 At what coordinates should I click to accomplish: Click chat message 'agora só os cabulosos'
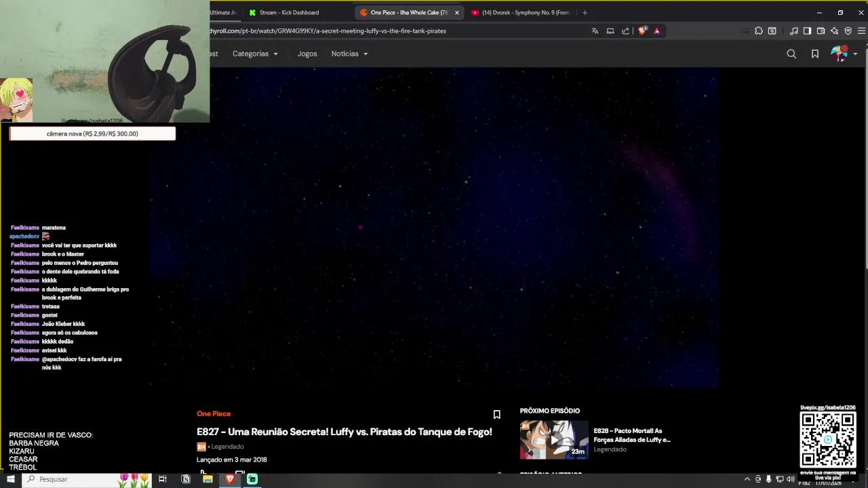[70, 333]
